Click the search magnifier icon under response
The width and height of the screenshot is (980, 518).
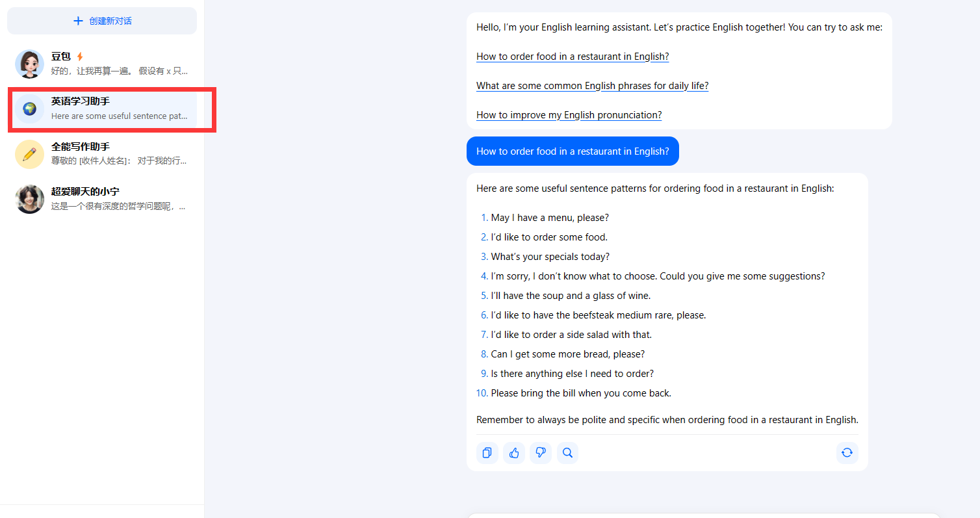click(x=567, y=453)
